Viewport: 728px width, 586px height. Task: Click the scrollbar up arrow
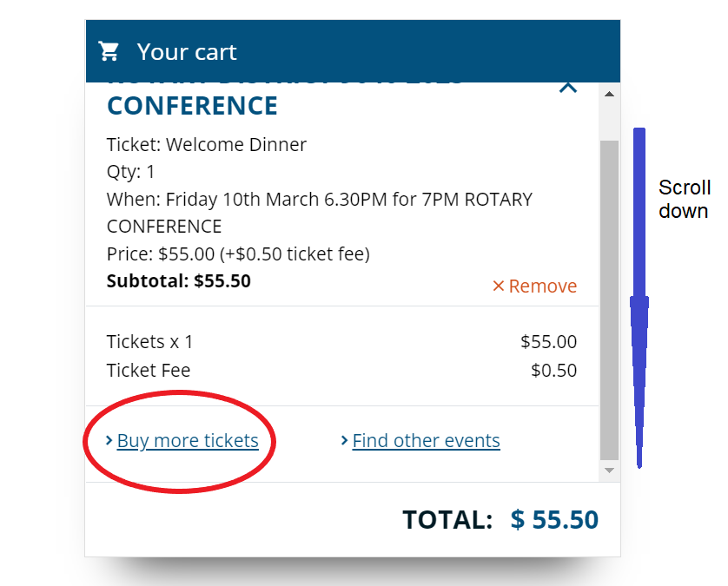[610, 94]
